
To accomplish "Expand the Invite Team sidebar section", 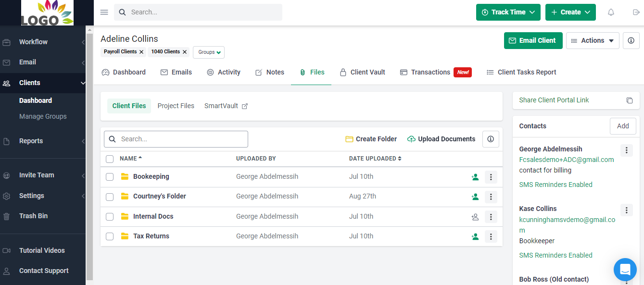I will [x=43, y=175].
